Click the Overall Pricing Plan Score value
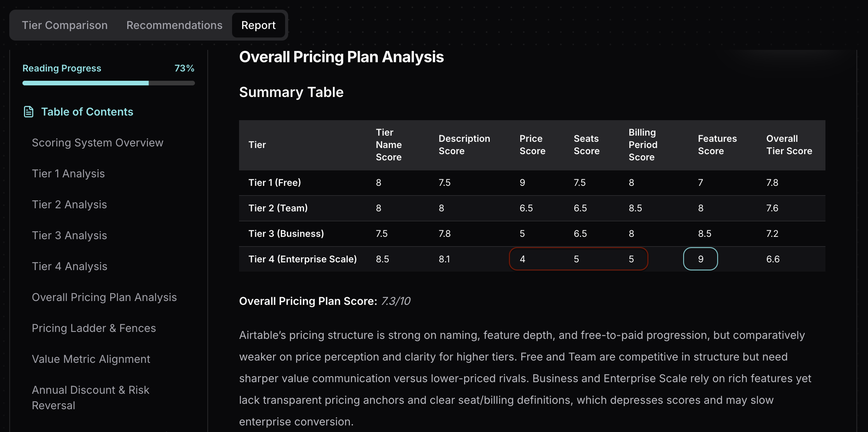The image size is (868, 432). coord(395,301)
